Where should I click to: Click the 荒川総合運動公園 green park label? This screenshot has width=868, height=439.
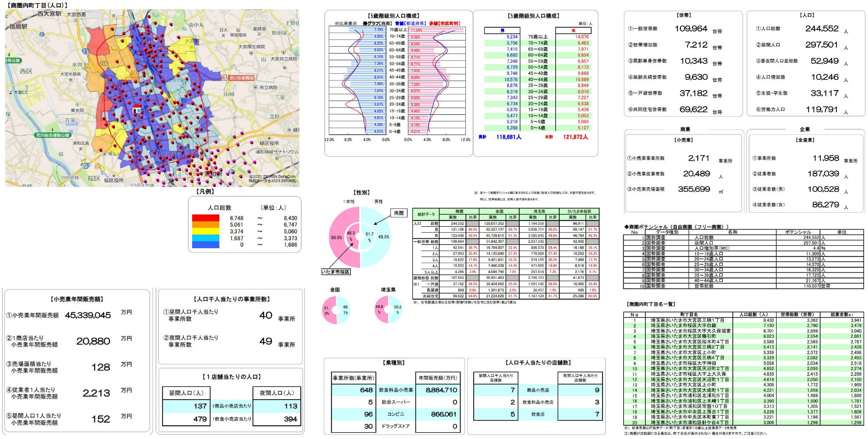(53, 135)
